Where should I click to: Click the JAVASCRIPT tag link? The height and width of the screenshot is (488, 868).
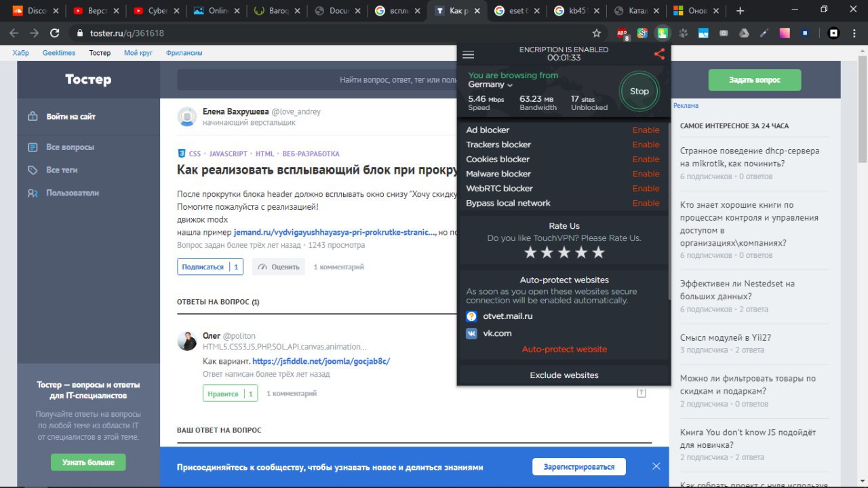(x=229, y=154)
